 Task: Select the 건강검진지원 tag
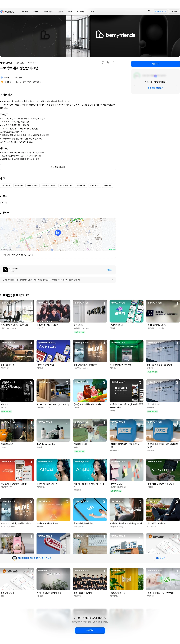[x=6, y=185]
